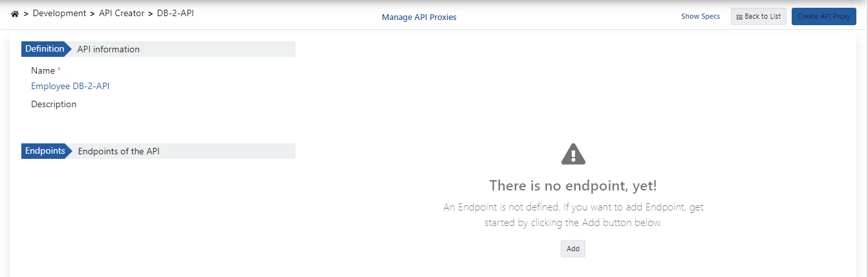868x277 pixels.
Task: Click Show Specs link
Action: [700, 16]
